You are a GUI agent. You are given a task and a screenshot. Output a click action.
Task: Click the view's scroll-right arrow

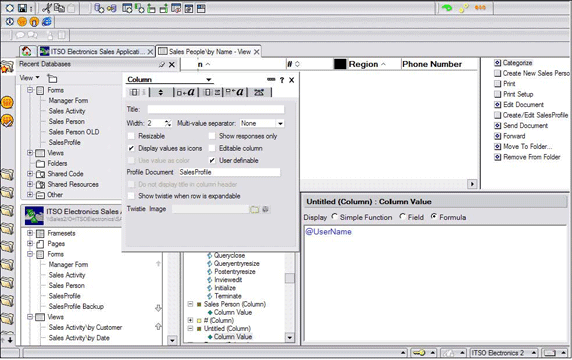[472, 184]
